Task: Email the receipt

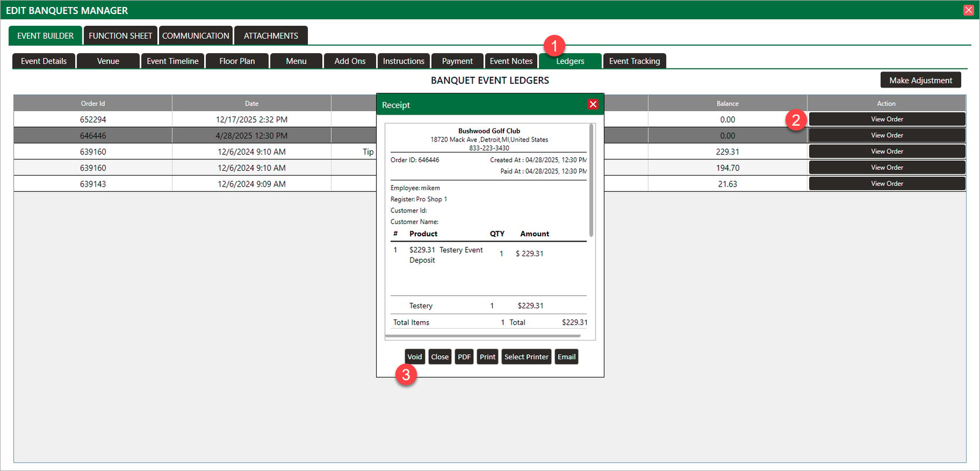Action: click(566, 356)
